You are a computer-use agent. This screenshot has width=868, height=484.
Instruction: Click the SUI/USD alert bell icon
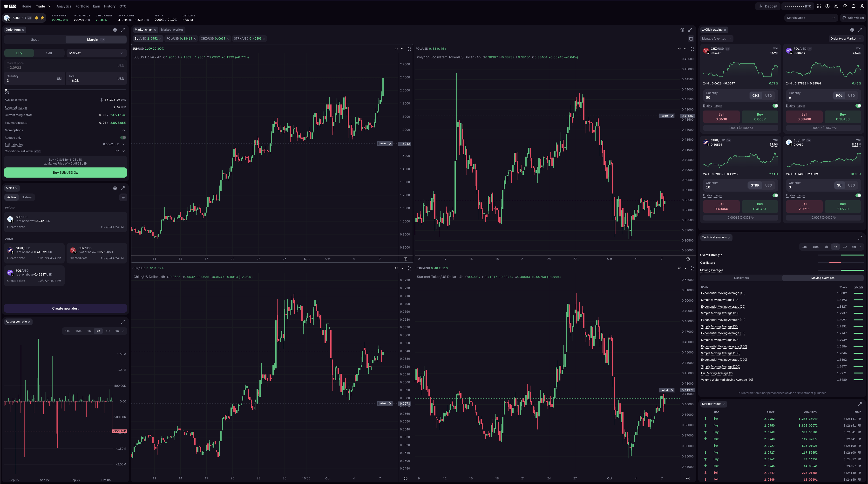click(x=37, y=18)
